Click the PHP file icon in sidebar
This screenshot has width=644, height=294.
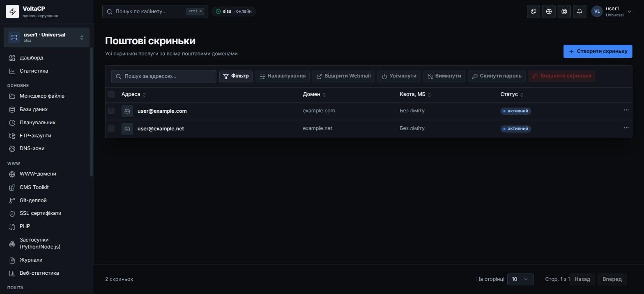[x=12, y=227]
